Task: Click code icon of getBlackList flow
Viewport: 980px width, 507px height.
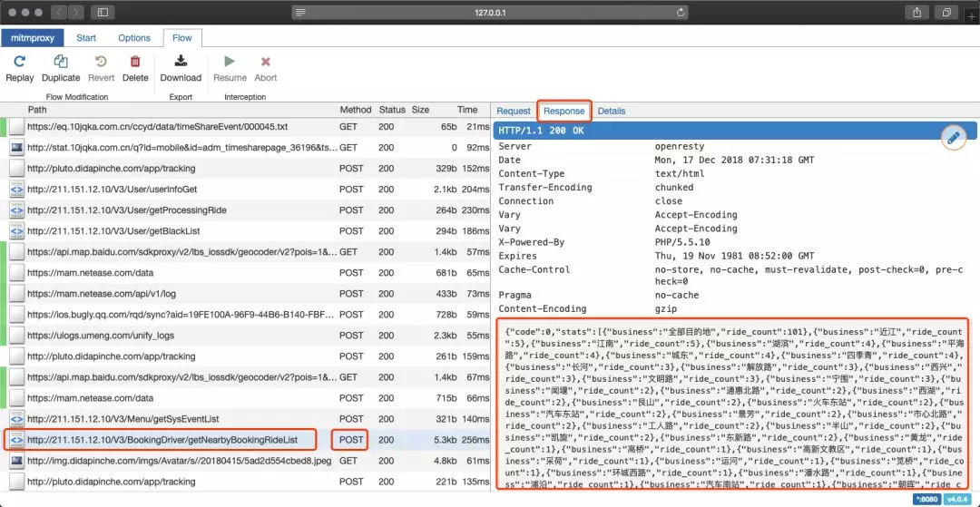Action: click(17, 231)
